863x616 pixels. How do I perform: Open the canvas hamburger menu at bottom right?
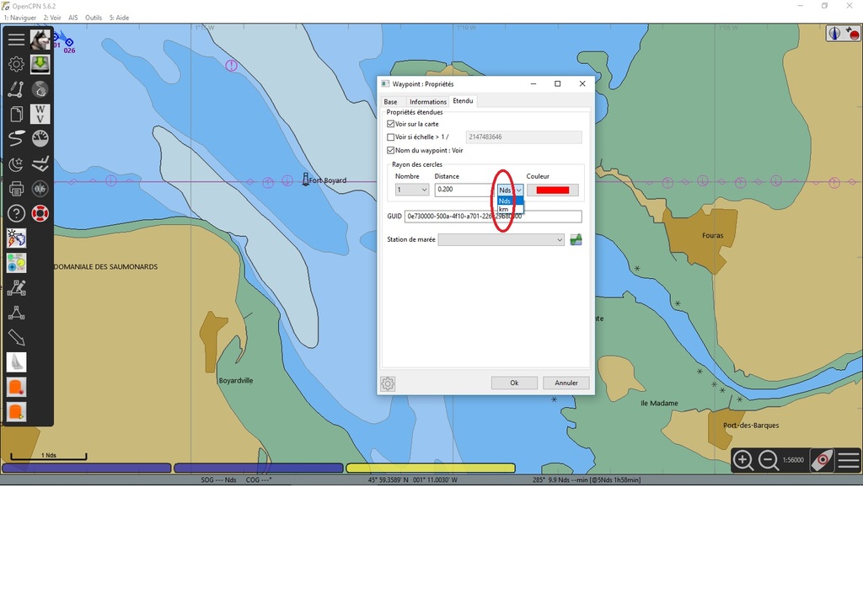point(849,460)
